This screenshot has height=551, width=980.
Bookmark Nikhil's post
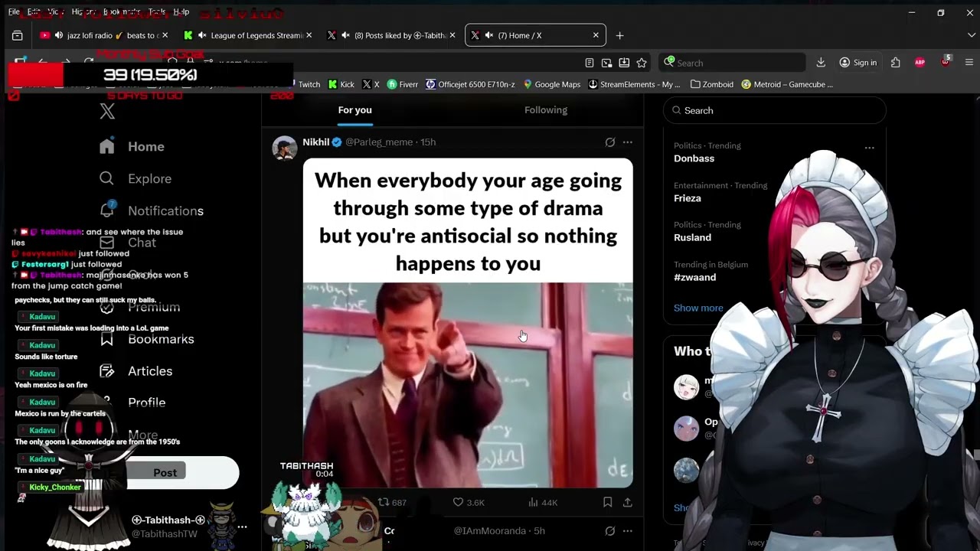pos(607,502)
